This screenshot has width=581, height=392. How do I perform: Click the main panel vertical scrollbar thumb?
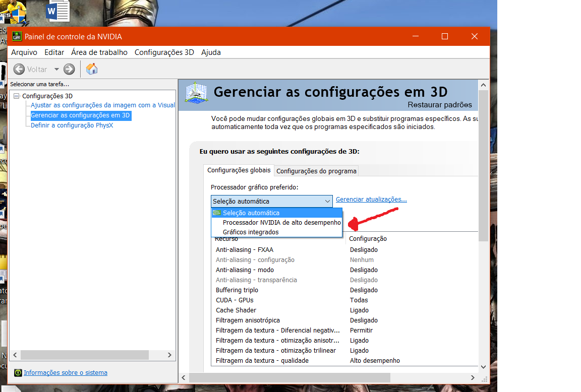(x=483, y=165)
